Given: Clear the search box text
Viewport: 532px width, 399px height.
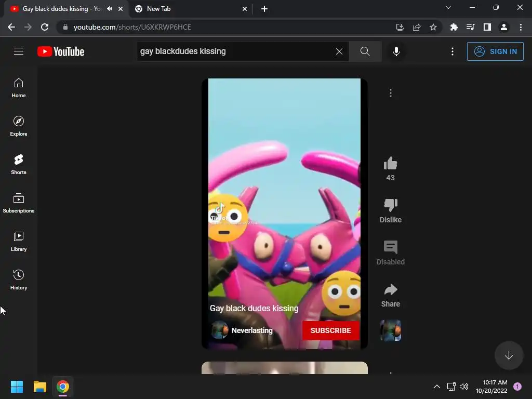Looking at the screenshot, I should coord(339,51).
